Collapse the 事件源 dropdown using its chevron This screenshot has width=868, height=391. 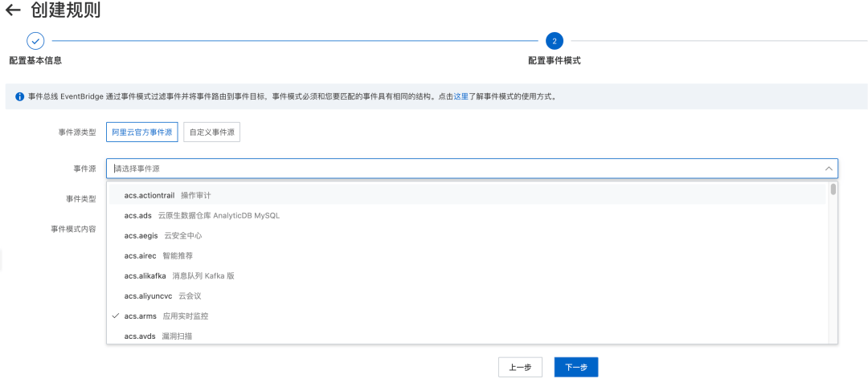[828, 169]
